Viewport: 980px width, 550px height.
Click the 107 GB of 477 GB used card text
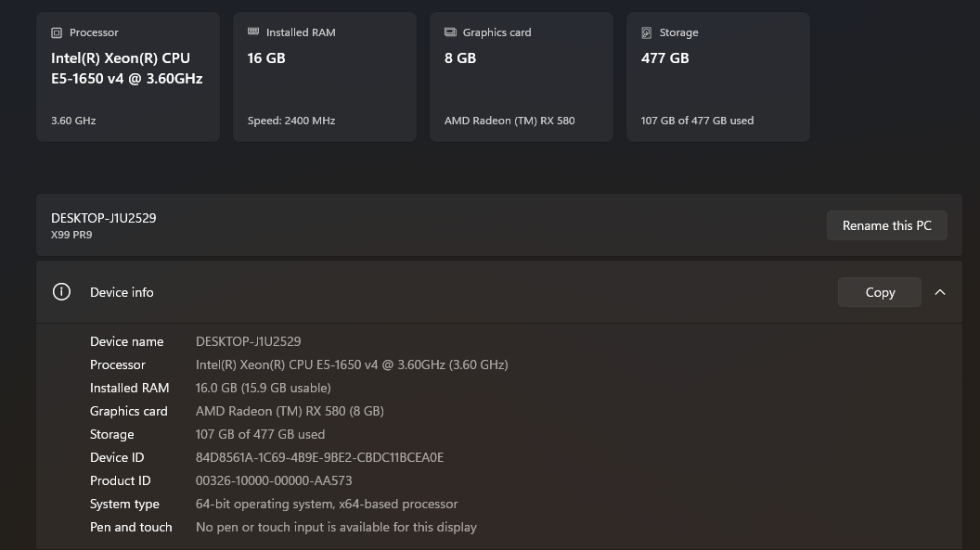(698, 121)
